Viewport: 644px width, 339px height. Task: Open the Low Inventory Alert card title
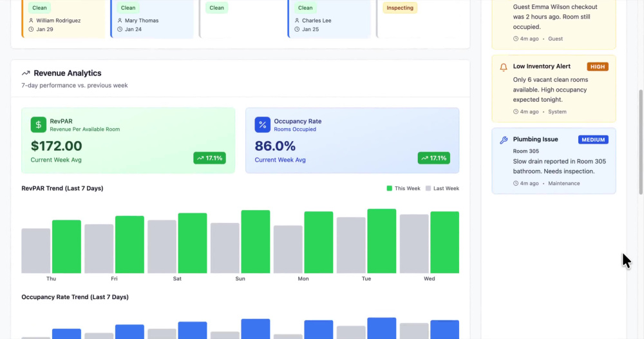tap(542, 66)
